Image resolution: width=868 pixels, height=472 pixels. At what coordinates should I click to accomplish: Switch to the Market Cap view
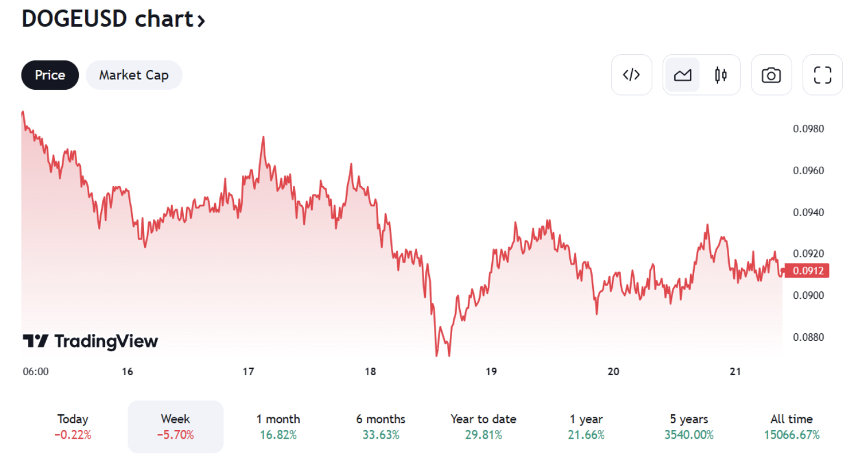pos(134,75)
